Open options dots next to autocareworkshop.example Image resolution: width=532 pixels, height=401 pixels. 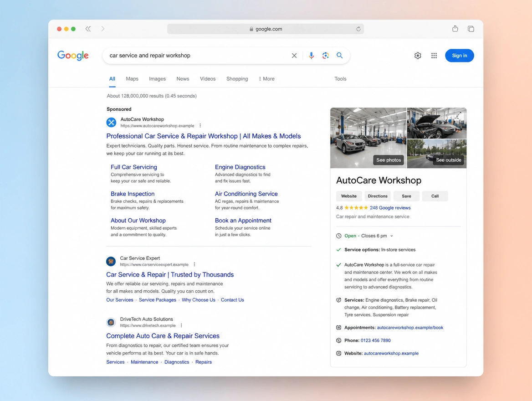point(200,126)
